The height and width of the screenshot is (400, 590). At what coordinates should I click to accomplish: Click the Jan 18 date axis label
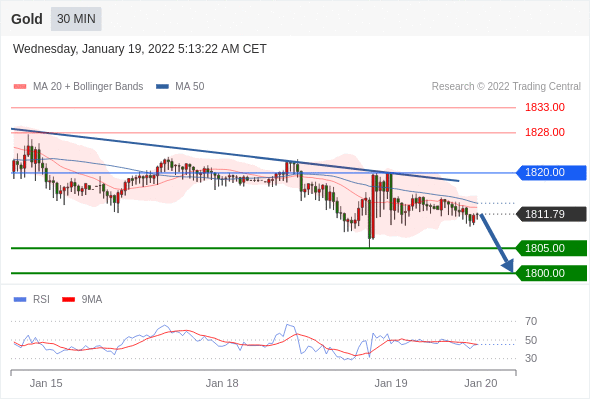coord(222,383)
